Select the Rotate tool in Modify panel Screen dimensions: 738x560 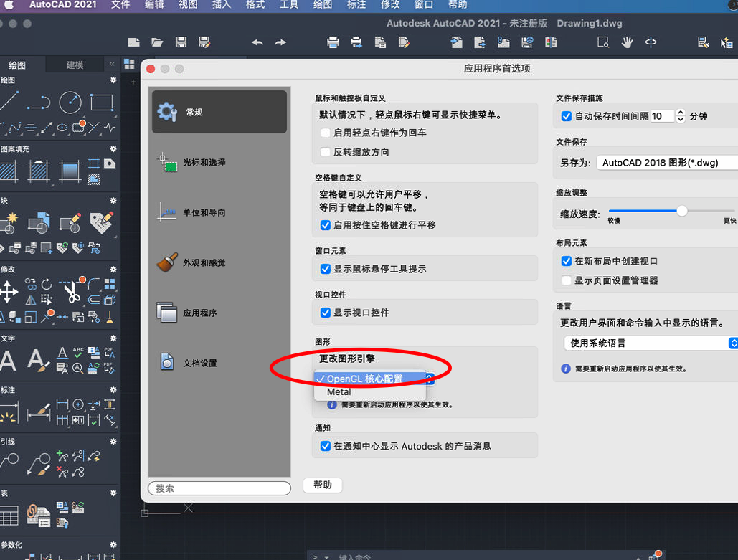(47, 284)
